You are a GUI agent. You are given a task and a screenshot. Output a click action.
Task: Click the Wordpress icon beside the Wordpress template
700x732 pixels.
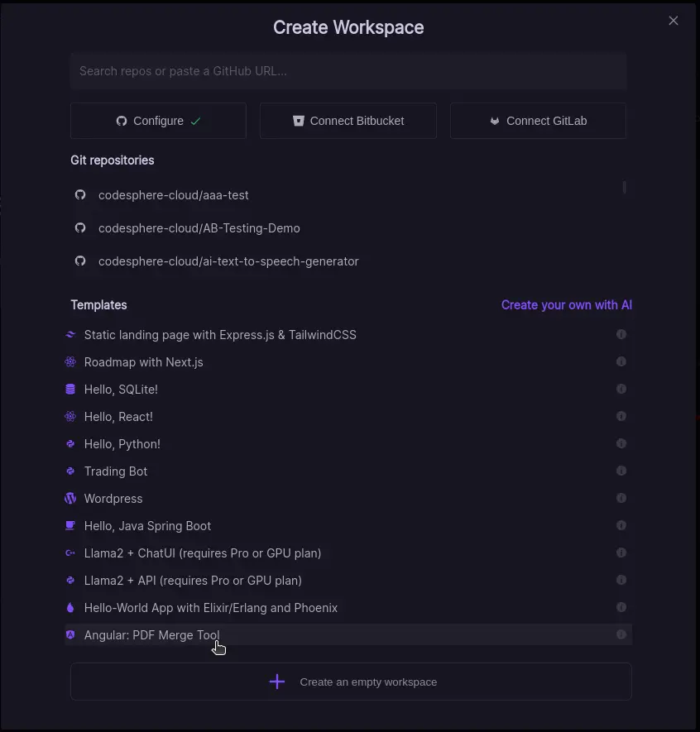(x=70, y=498)
